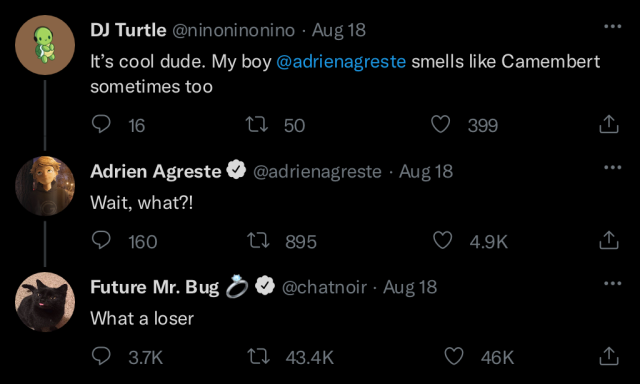Open the @chatnoir handle
Viewport: 640px width, 384px height.
click(324, 287)
